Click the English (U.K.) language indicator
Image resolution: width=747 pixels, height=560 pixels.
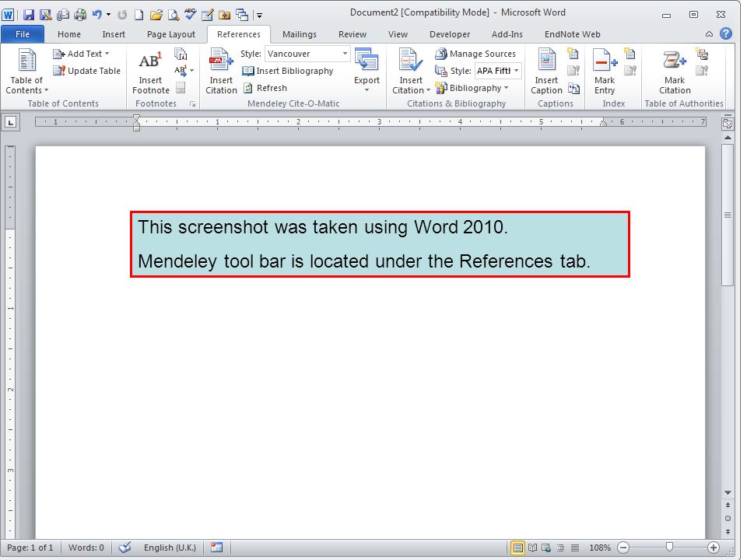pyautogui.click(x=170, y=548)
